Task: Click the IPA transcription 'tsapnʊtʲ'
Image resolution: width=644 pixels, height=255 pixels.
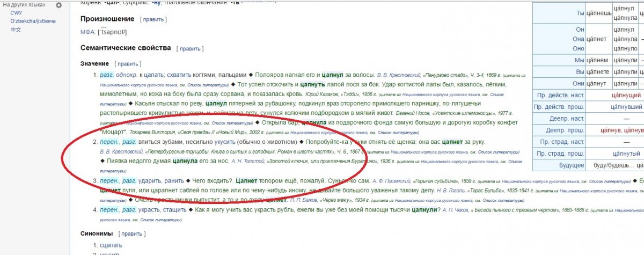Action: (112, 33)
